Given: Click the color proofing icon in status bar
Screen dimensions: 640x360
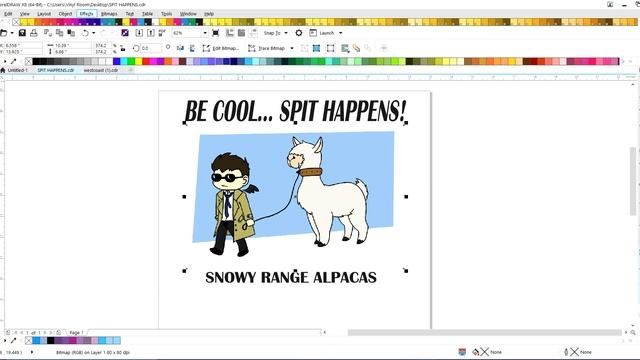Looking at the screenshot, I should point(462,352).
